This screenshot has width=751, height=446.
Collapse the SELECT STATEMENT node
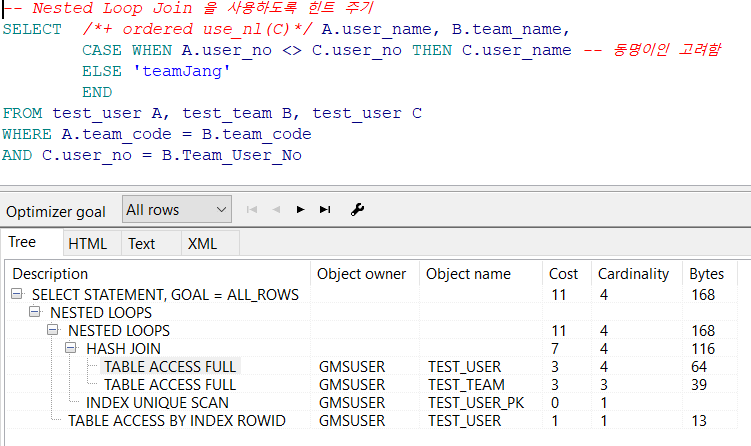17,294
